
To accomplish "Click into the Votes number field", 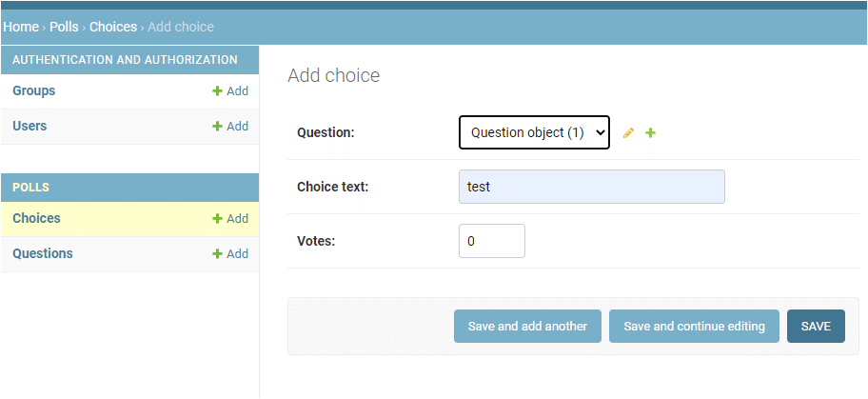I will (491, 242).
